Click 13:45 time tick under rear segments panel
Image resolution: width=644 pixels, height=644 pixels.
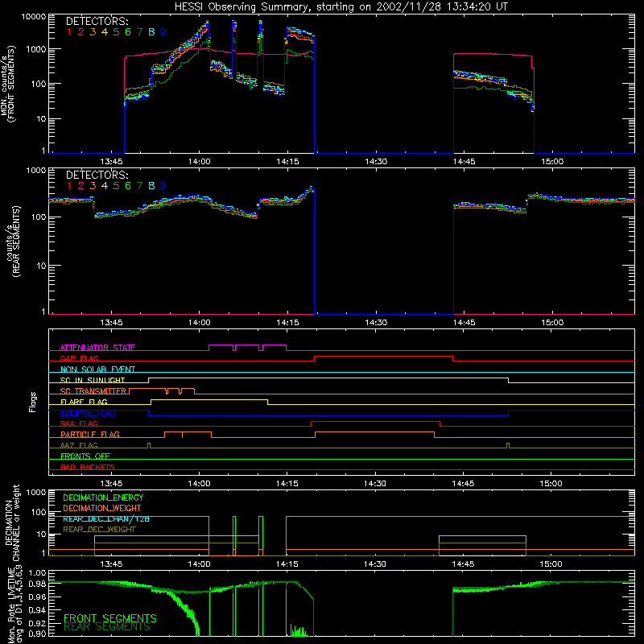[x=111, y=323]
